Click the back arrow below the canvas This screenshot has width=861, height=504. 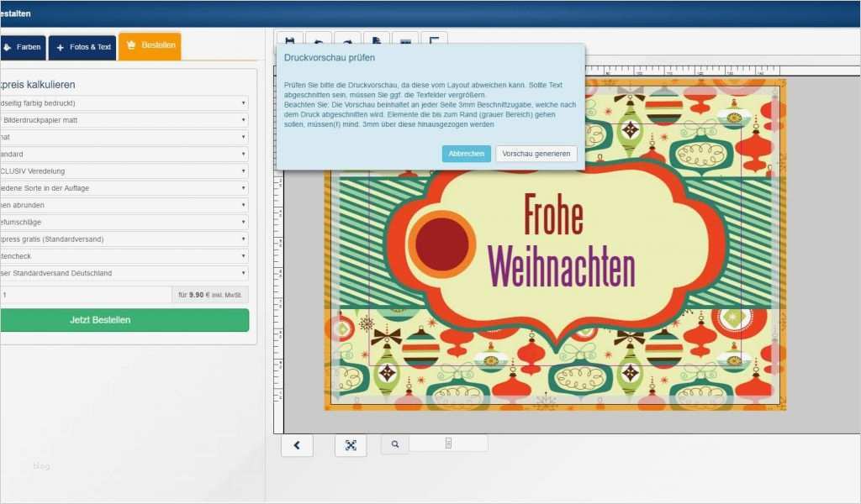tap(296, 445)
